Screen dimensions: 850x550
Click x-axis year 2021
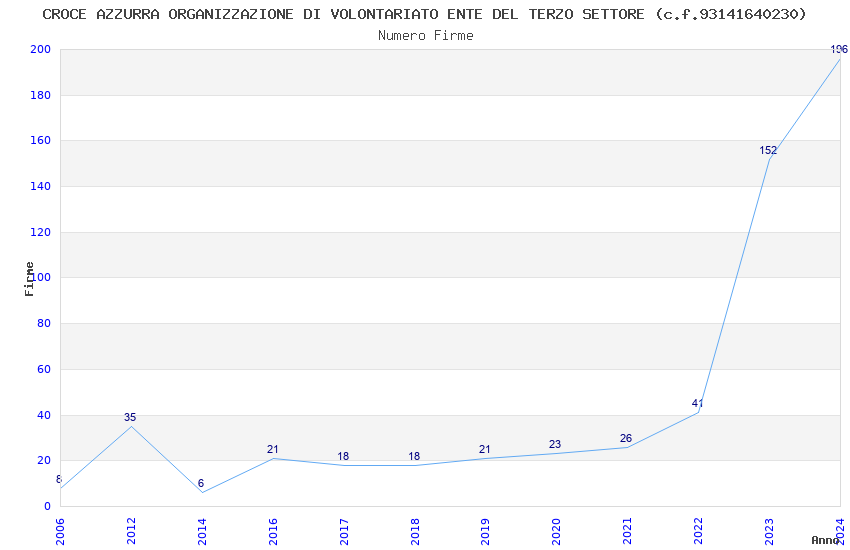pyautogui.click(x=628, y=532)
